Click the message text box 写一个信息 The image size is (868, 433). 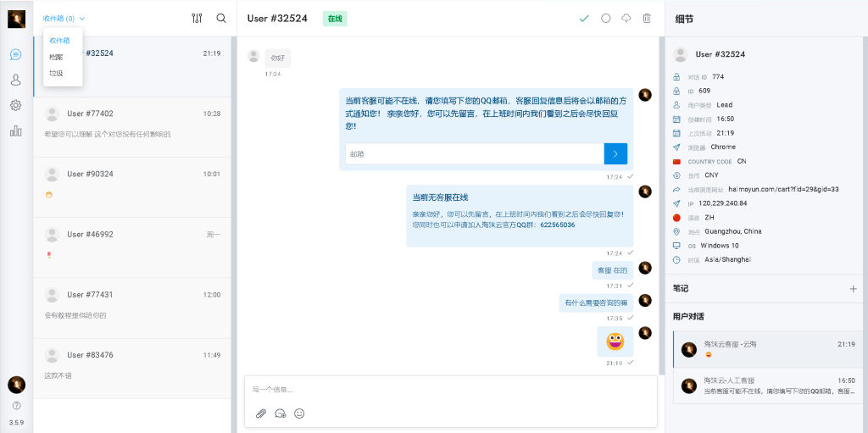coord(451,390)
